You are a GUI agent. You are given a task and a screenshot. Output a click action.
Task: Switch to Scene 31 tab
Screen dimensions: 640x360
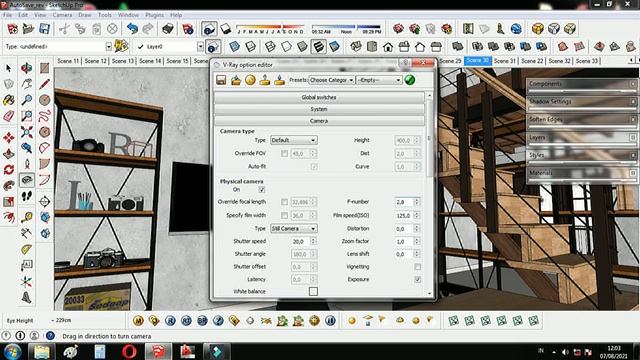click(504, 61)
